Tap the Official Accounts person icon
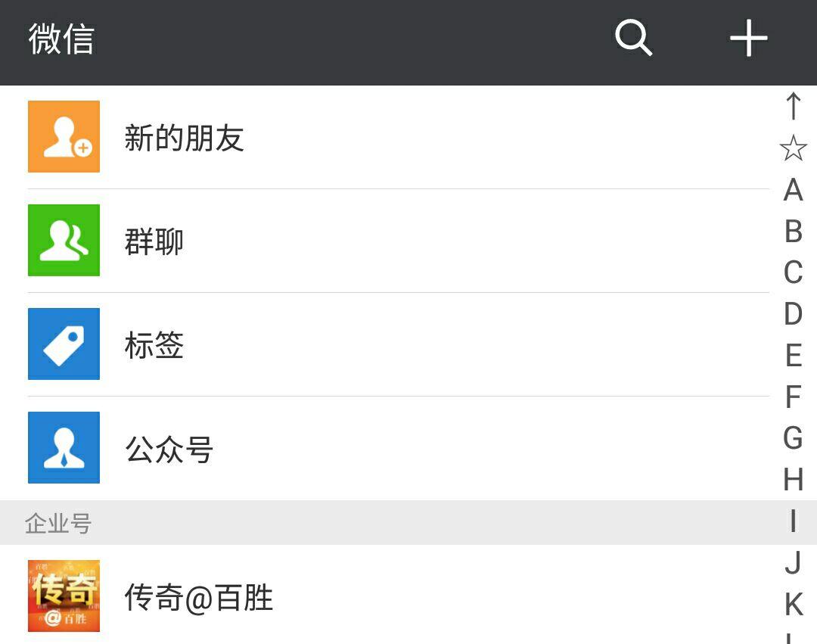817x644 pixels. pyautogui.click(x=64, y=448)
